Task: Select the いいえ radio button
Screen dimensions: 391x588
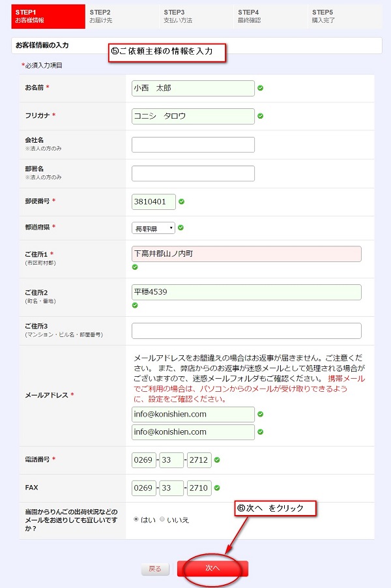Action: coord(162,520)
